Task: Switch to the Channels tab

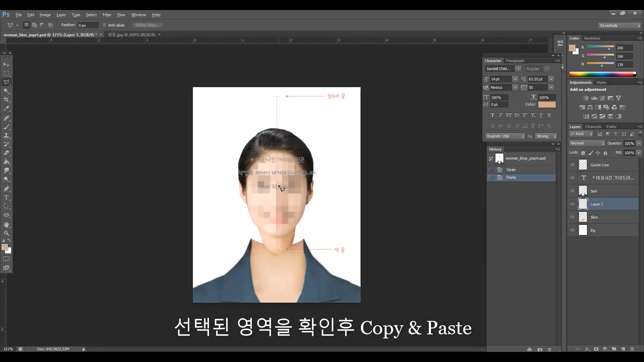Action: click(593, 127)
